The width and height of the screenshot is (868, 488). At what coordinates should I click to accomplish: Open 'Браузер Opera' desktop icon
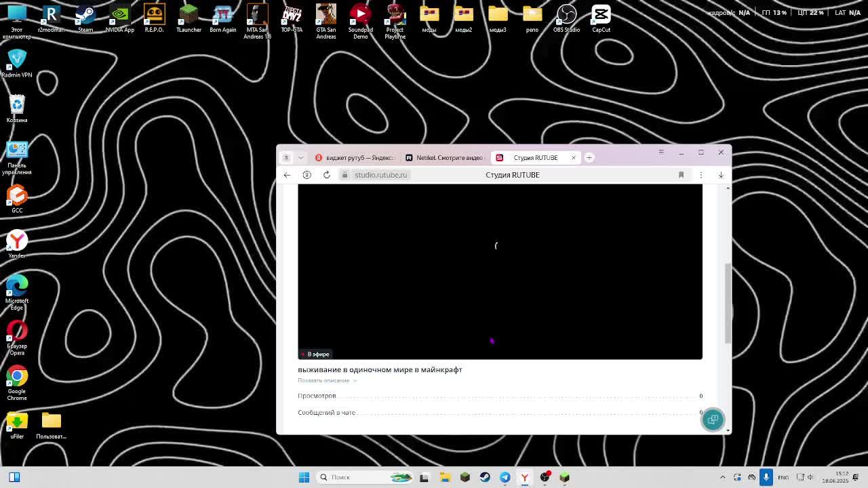tap(17, 338)
